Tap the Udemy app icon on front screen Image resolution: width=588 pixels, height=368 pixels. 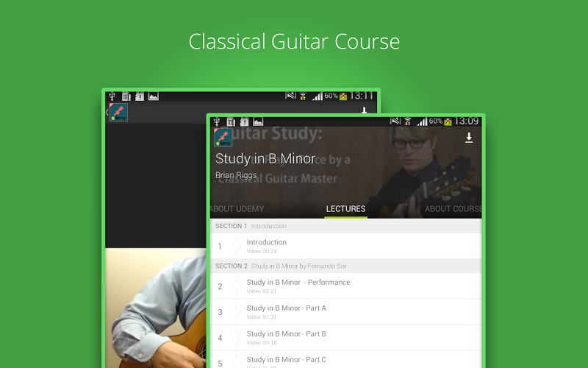[x=223, y=138]
